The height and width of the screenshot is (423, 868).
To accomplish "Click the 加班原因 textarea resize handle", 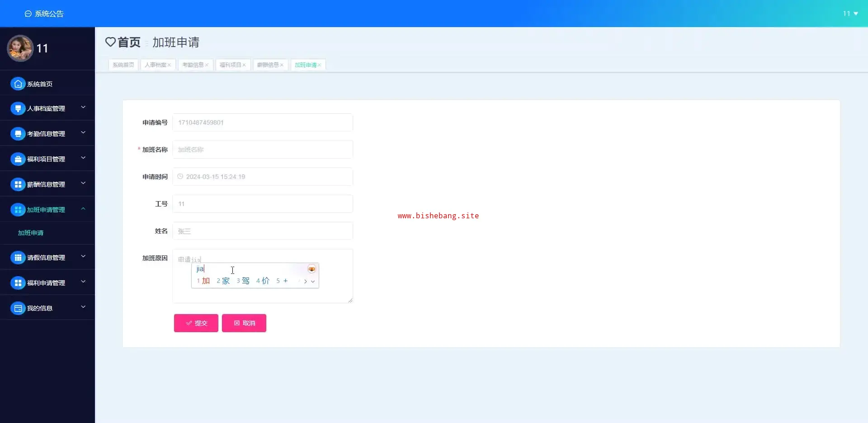I will (x=350, y=300).
